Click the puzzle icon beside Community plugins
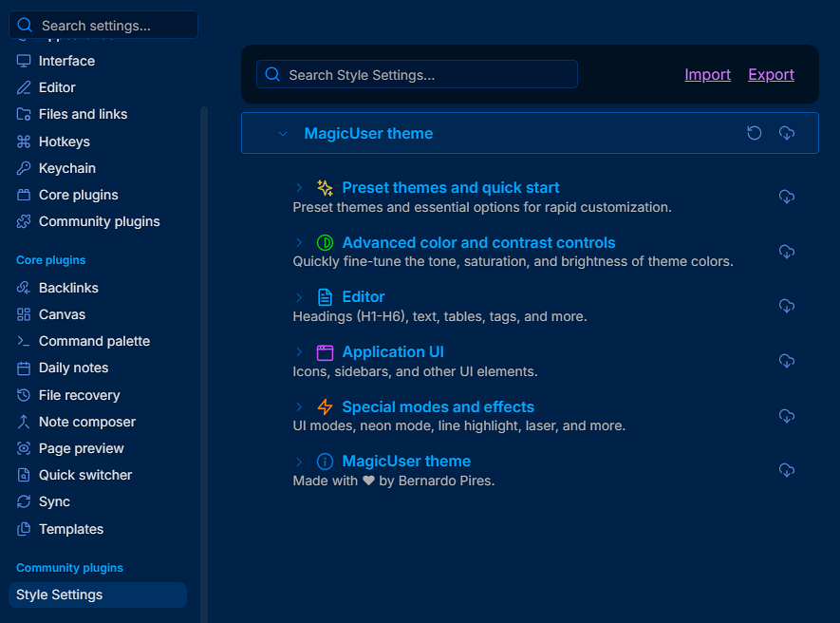The width and height of the screenshot is (840, 623). [24, 221]
